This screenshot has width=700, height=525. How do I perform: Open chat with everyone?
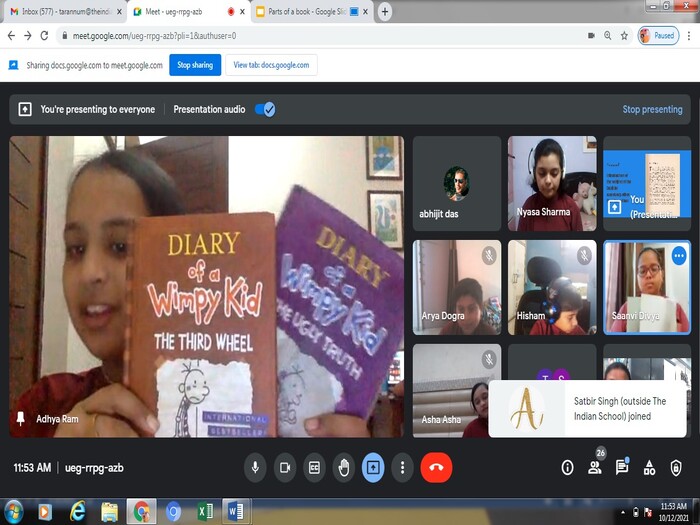(x=622, y=467)
